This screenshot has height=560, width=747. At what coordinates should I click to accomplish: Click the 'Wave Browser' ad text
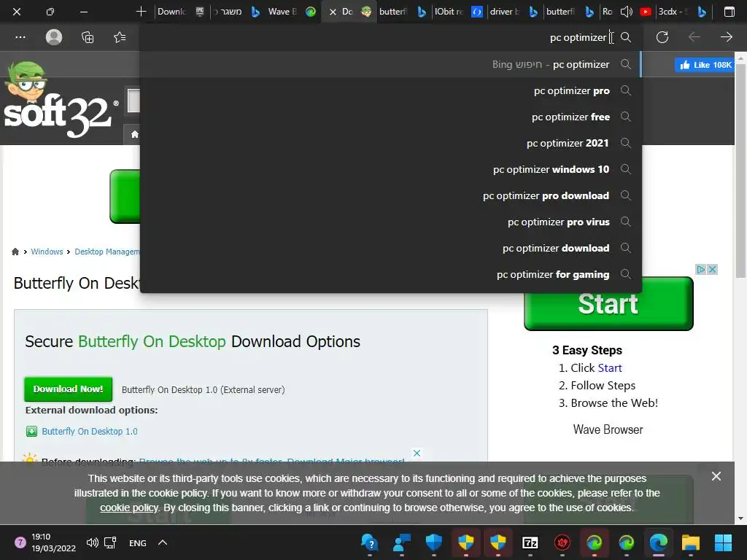click(x=608, y=429)
